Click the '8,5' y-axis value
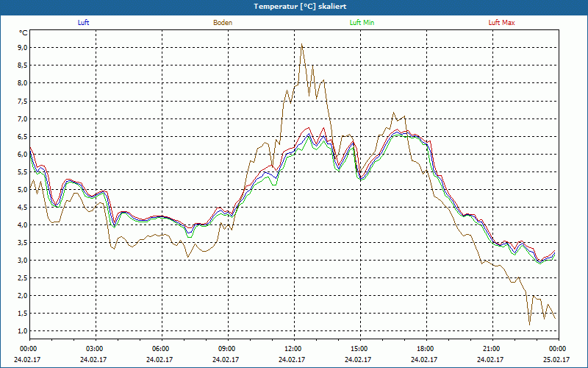Image resolution: width=588 pixels, height=368 pixels. click(23, 65)
